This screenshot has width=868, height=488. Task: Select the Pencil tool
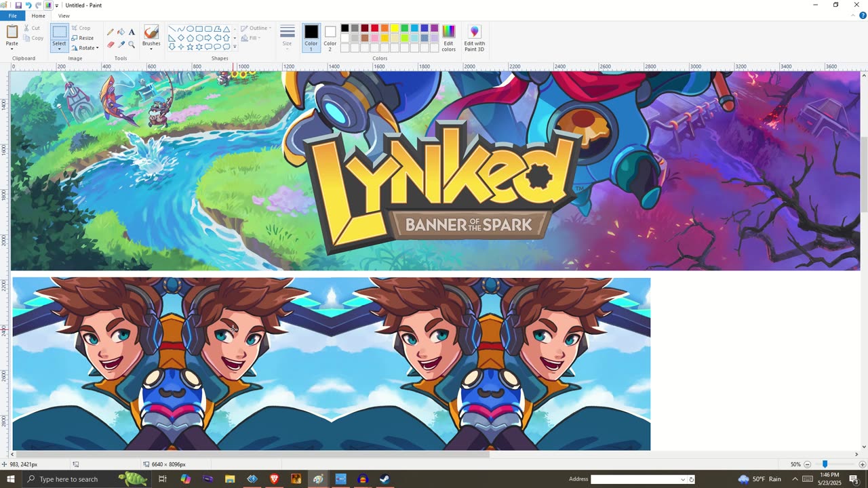click(x=110, y=32)
